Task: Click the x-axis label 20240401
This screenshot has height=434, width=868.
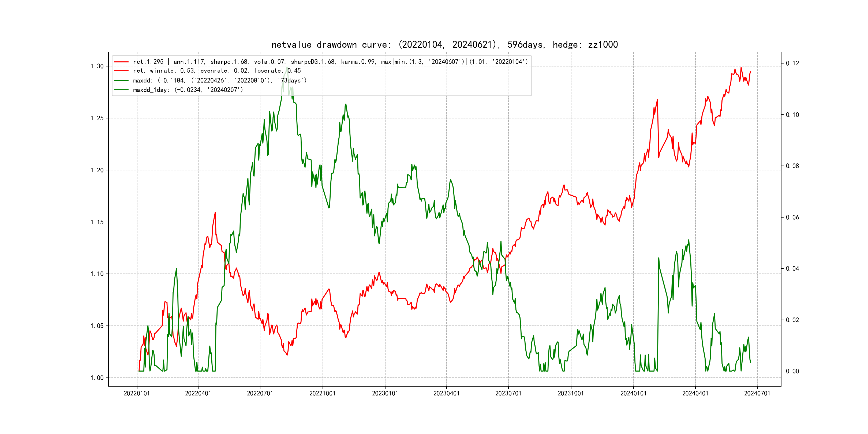Action: 695,393
